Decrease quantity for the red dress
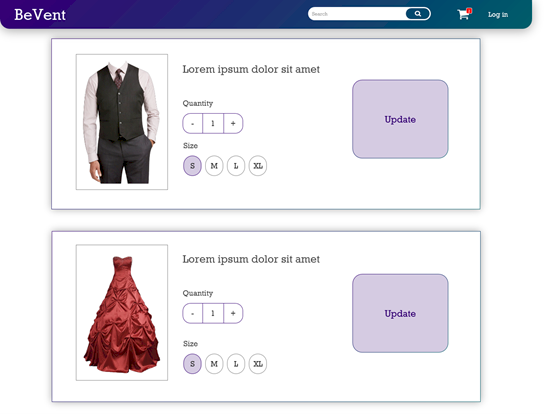 click(193, 313)
